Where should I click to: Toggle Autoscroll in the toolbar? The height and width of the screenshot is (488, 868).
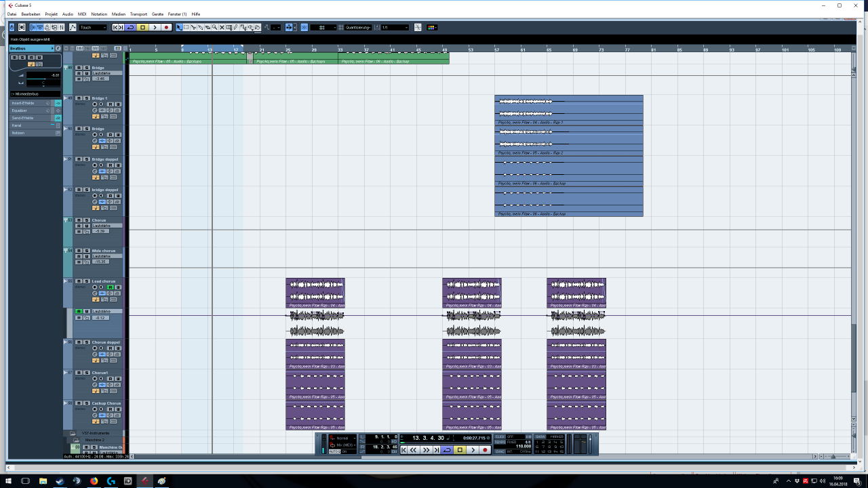[289, 27]
